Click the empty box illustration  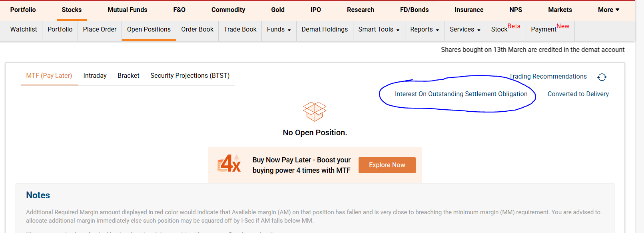tap(315, 111)
